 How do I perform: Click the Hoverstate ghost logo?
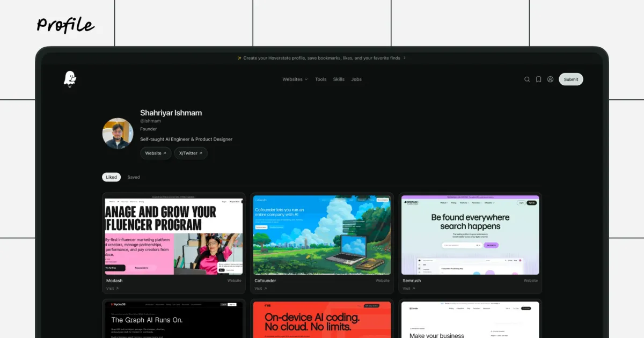(70, 79)
